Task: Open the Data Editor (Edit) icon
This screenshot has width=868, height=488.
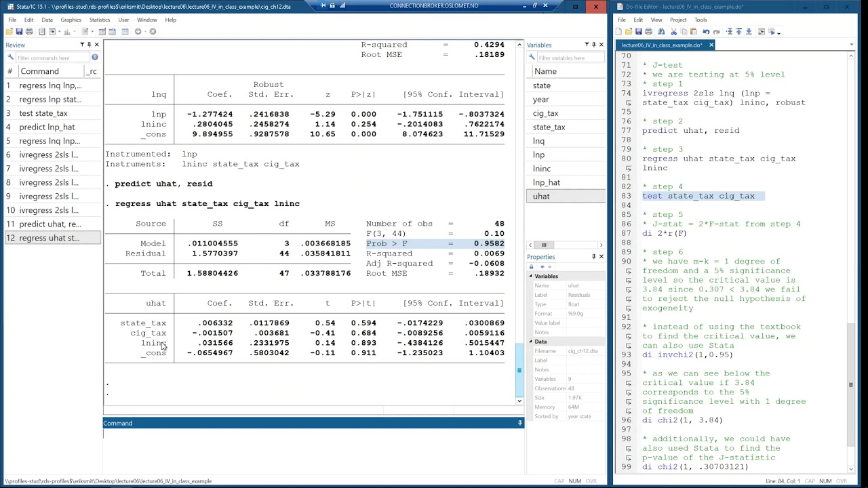Action: tap(102, 31)
